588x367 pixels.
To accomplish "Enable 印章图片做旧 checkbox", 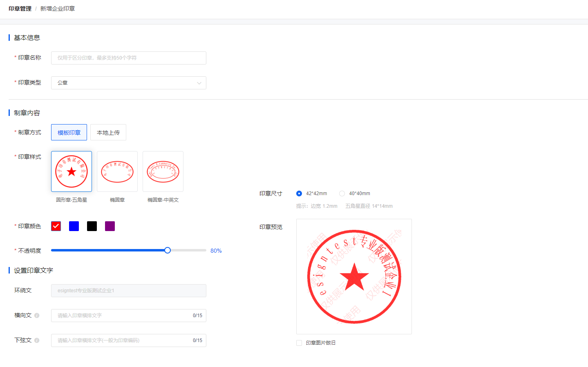I will [299, 343].
